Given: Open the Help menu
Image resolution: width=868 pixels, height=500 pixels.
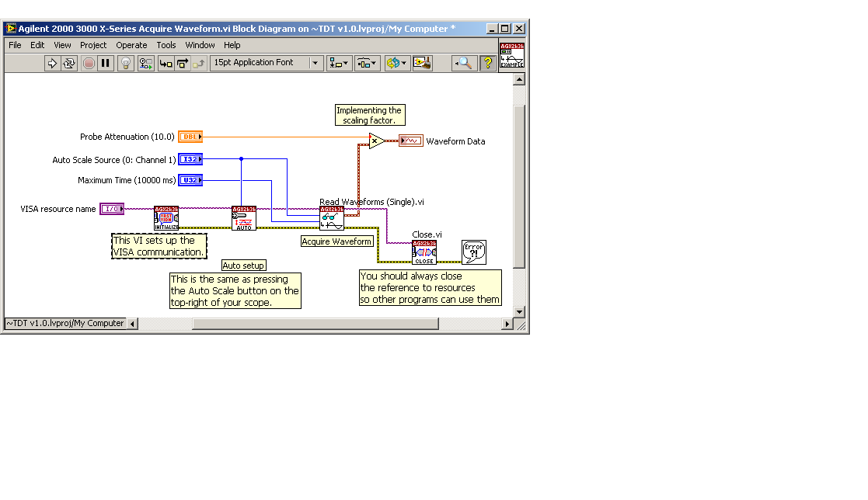Looking at the screenshot, I should tap(232, 45).
